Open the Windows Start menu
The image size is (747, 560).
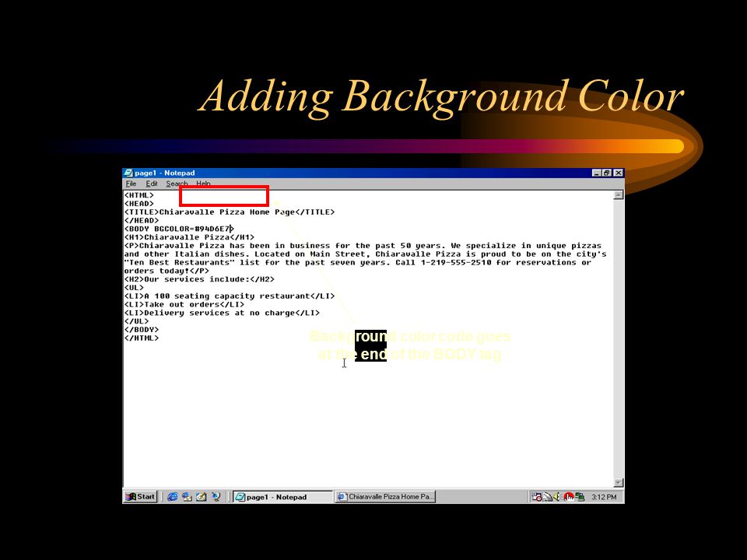140,497
